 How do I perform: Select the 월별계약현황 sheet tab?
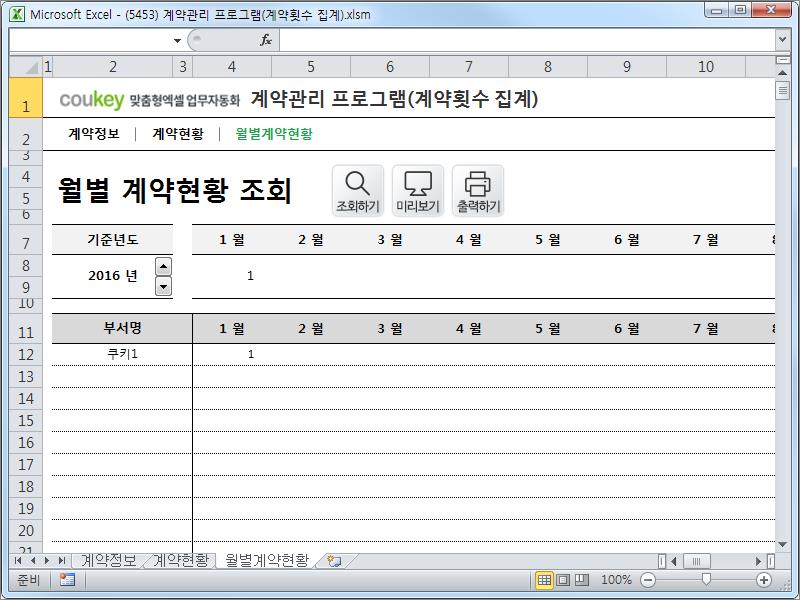267,560
